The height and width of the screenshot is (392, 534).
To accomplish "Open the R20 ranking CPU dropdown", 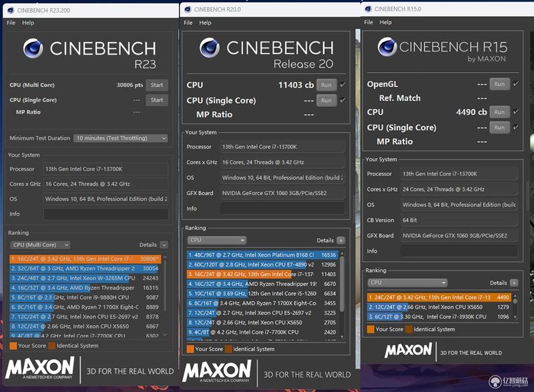I will [216, 240].
